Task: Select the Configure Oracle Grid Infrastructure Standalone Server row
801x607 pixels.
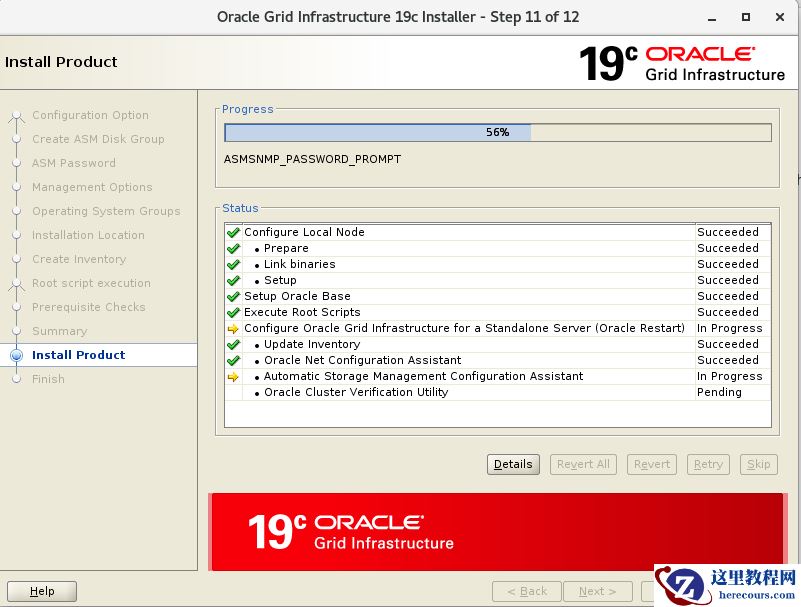Action: [498, 328]
